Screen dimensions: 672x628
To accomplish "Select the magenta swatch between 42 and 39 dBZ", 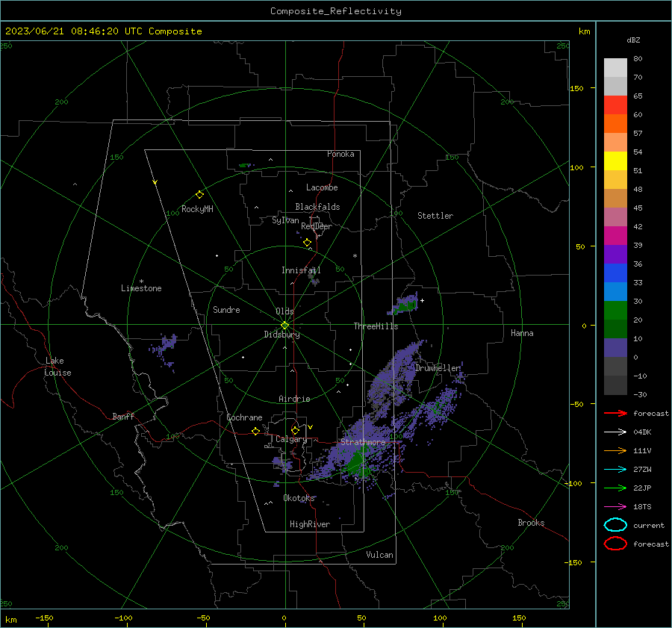I will click(x=615, y=236).
